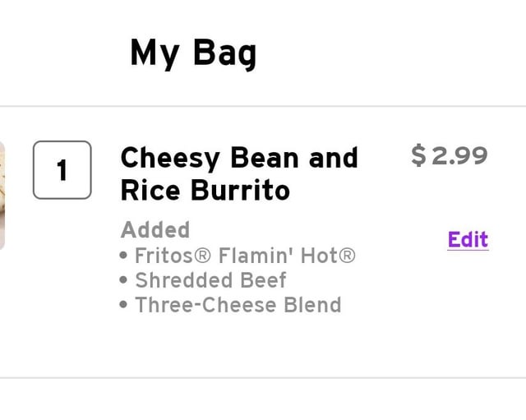Image resolution: width=526 pixels, height=420 pixels.
Task: Click the My Bag heading
Action: (x=193, y=53)
